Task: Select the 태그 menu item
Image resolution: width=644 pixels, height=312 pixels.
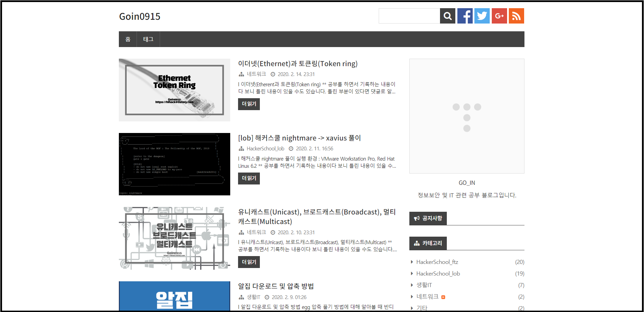Action: tap(148, 39)
